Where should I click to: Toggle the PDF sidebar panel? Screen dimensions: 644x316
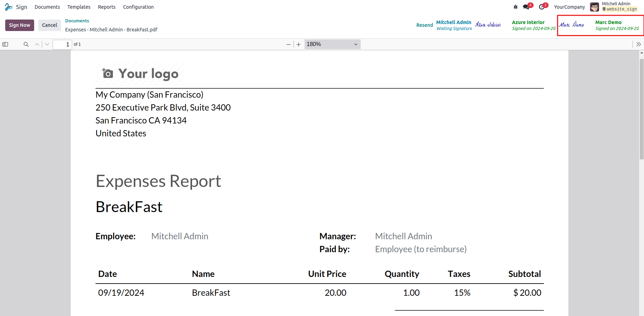pos(5,44)
